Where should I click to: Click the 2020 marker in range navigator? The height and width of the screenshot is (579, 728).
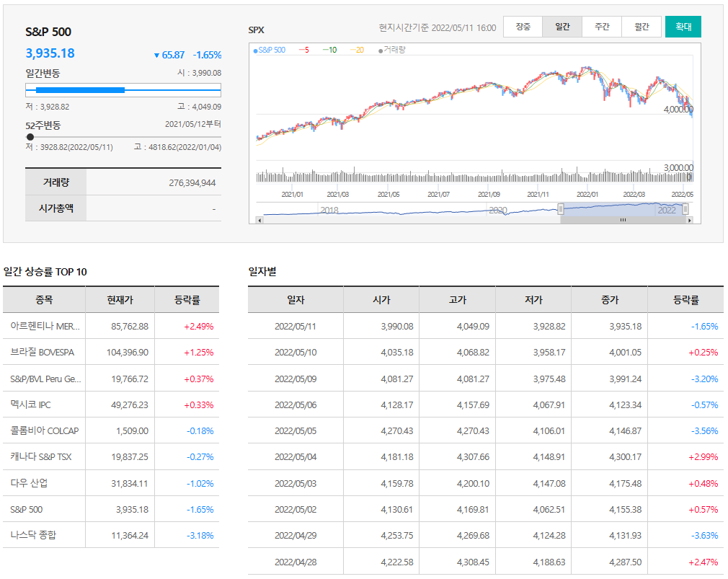(498, 210)
